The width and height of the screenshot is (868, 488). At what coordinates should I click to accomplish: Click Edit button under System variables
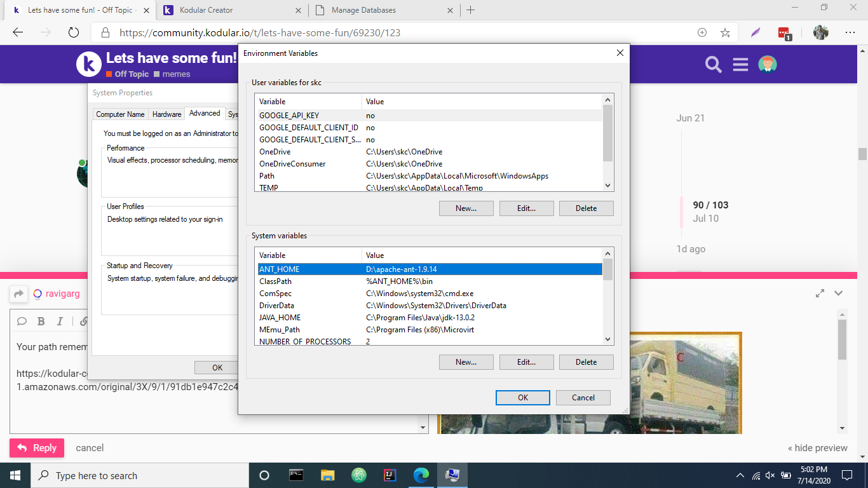pyautogui.click(x=526, y=362)
